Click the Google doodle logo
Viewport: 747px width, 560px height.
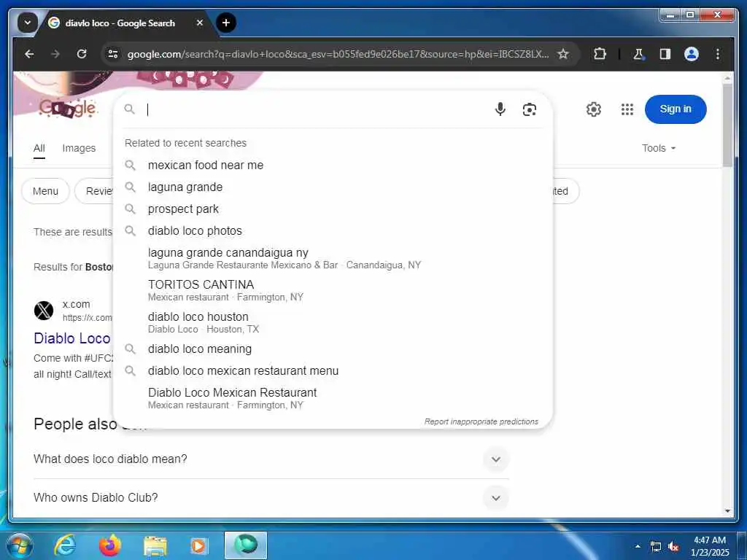(x=68, y=109)
